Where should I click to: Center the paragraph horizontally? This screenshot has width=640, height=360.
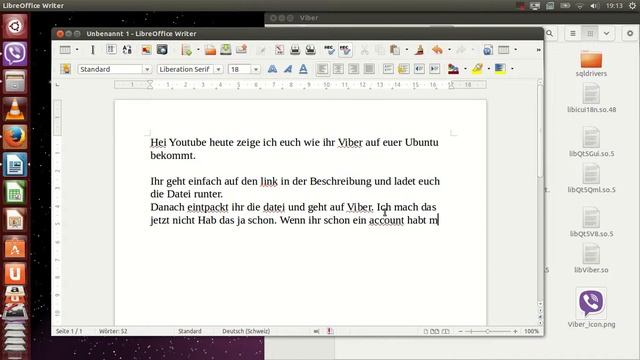(x=338, y=69)
